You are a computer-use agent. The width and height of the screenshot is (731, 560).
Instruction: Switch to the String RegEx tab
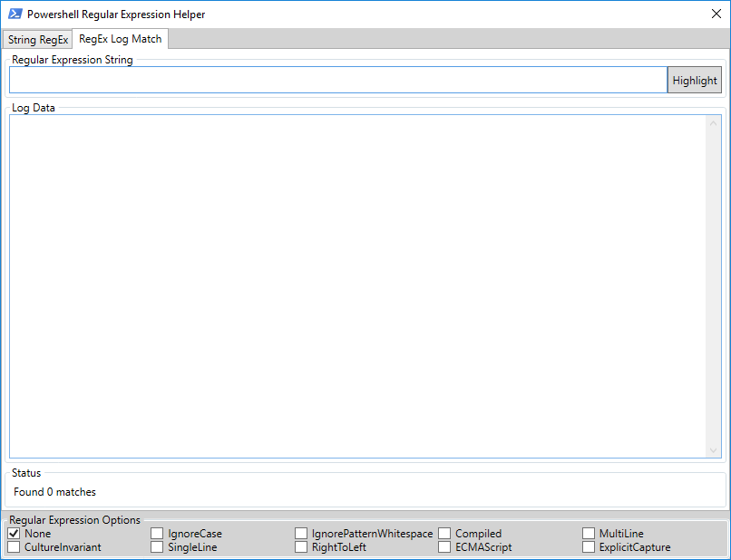38,40
